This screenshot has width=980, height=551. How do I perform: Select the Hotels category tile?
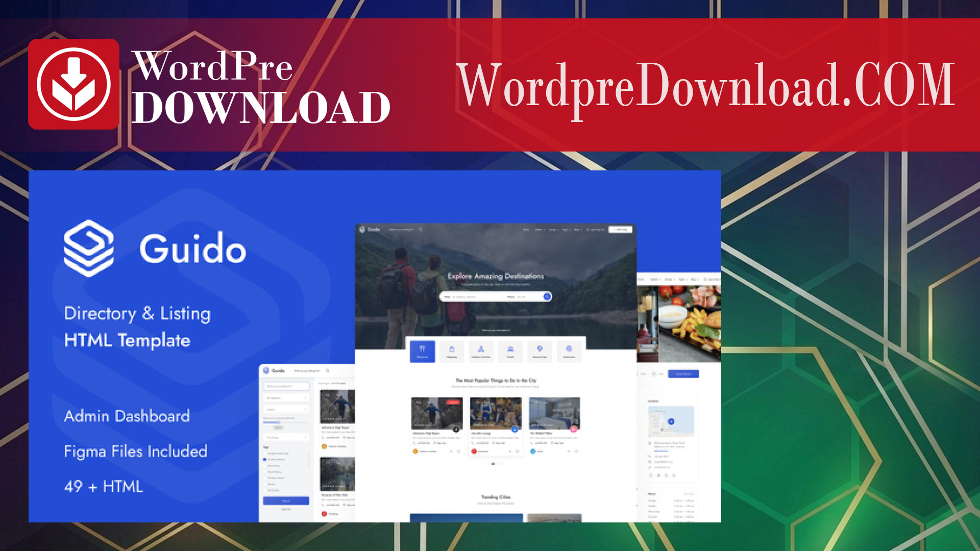click(x=510, y=351)
